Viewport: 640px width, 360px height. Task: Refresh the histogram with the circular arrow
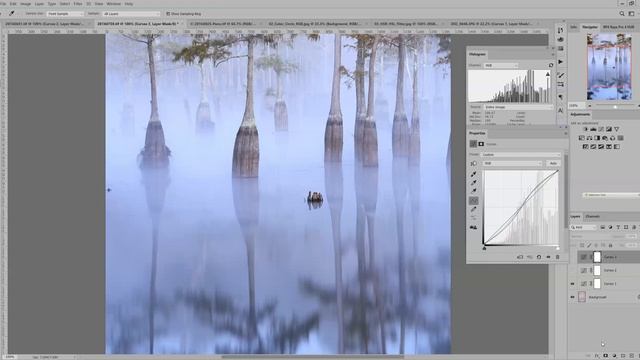(x=551, y=65)
